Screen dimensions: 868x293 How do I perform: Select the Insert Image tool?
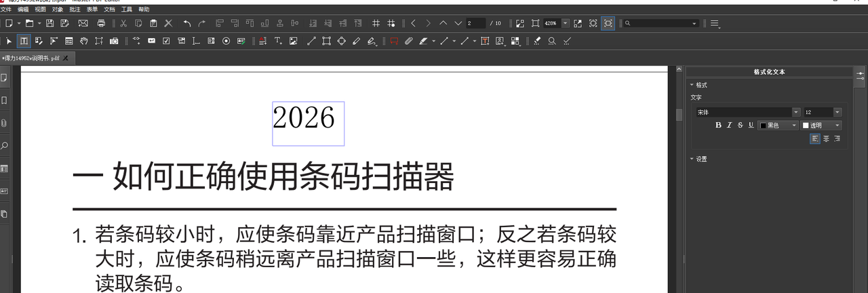click(293, 41)
